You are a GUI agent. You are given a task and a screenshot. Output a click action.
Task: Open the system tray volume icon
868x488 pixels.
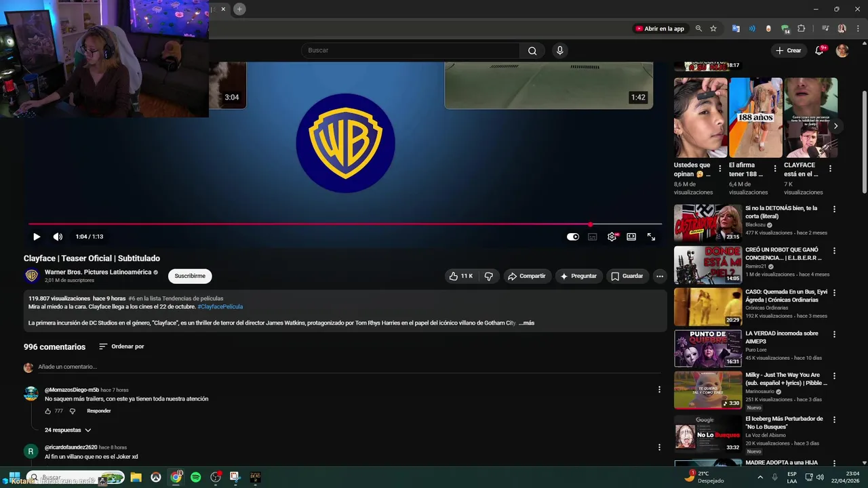820,477
